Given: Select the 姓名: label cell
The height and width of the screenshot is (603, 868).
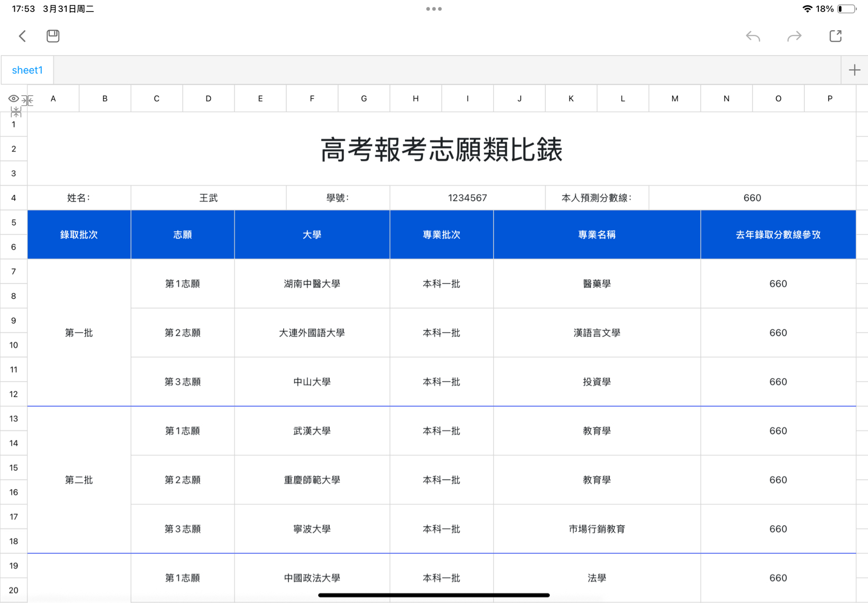Looking at the screenshot, I should tap(79, 198).
